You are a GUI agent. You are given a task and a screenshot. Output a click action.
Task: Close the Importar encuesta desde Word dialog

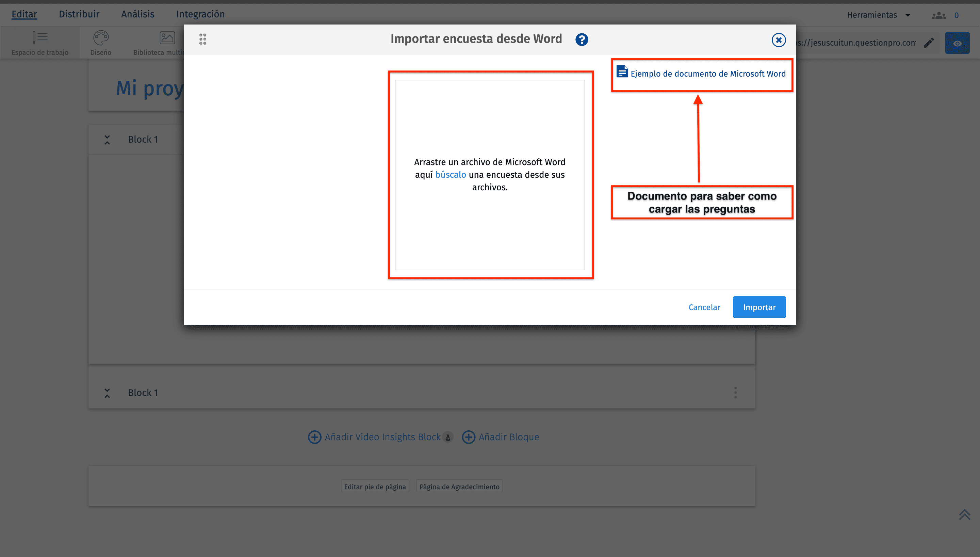779,39
